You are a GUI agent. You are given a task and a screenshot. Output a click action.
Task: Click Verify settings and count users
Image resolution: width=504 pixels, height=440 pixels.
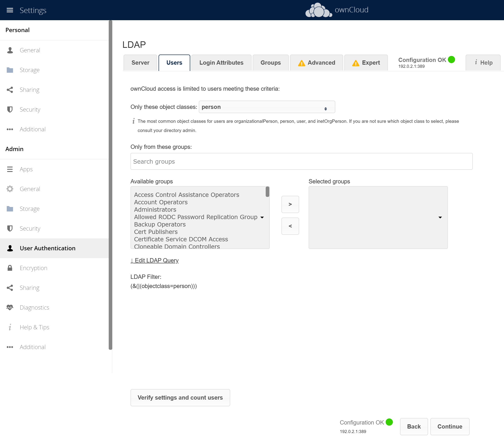pos(180,398)
